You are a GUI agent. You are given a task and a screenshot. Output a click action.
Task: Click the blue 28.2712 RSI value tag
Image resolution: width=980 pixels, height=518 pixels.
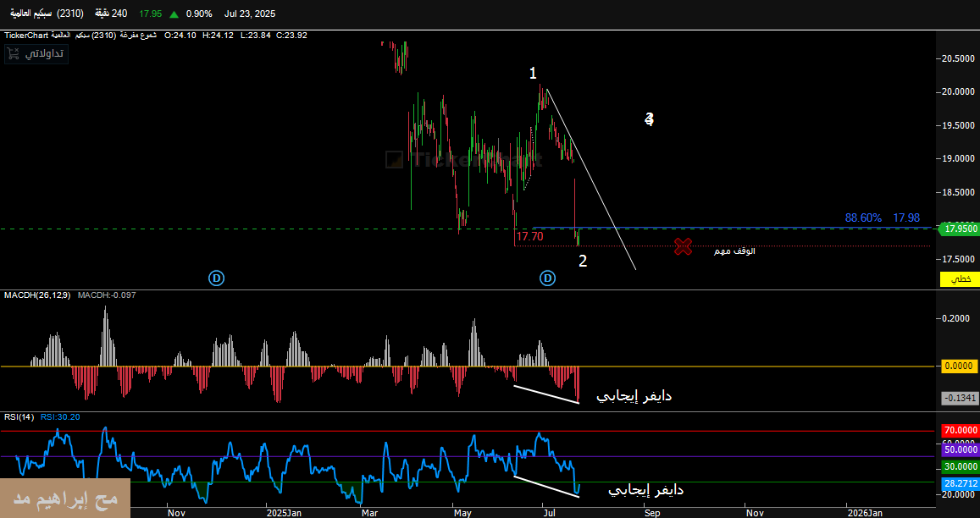pos(960,483)
